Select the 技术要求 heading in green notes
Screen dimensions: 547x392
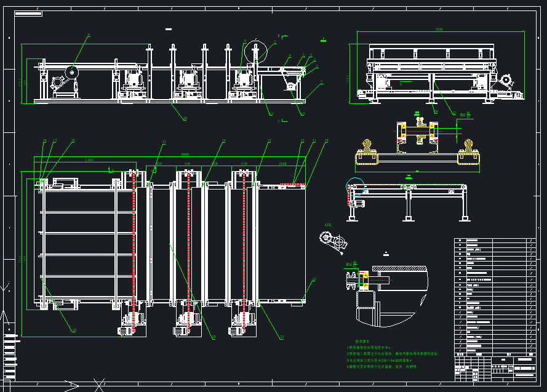click(362, 342)
